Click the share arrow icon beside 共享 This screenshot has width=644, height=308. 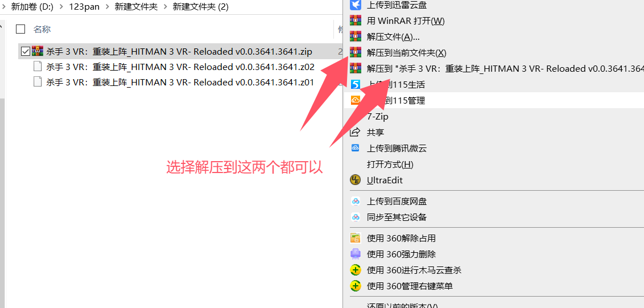(355, 132)
